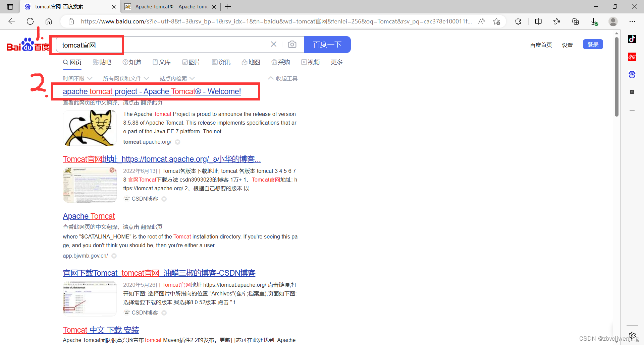The image size is (644, 345).
Task: Click Tomcat cat logo thumbnail
Action: click(x=90, y=128)
